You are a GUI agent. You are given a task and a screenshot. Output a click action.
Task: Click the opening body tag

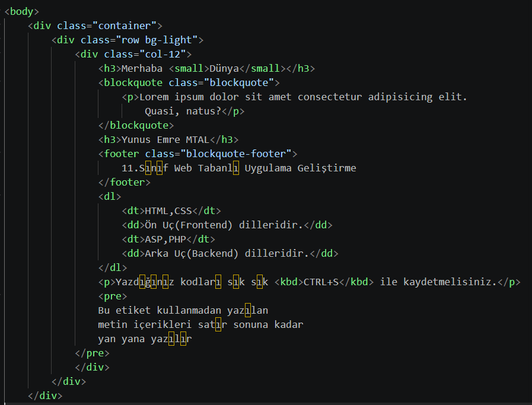pos(21,11)
